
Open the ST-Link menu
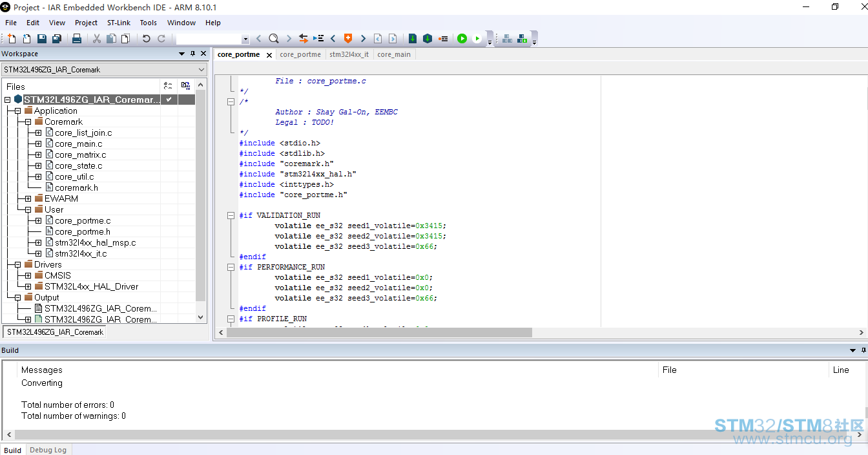tap(119, 23)
